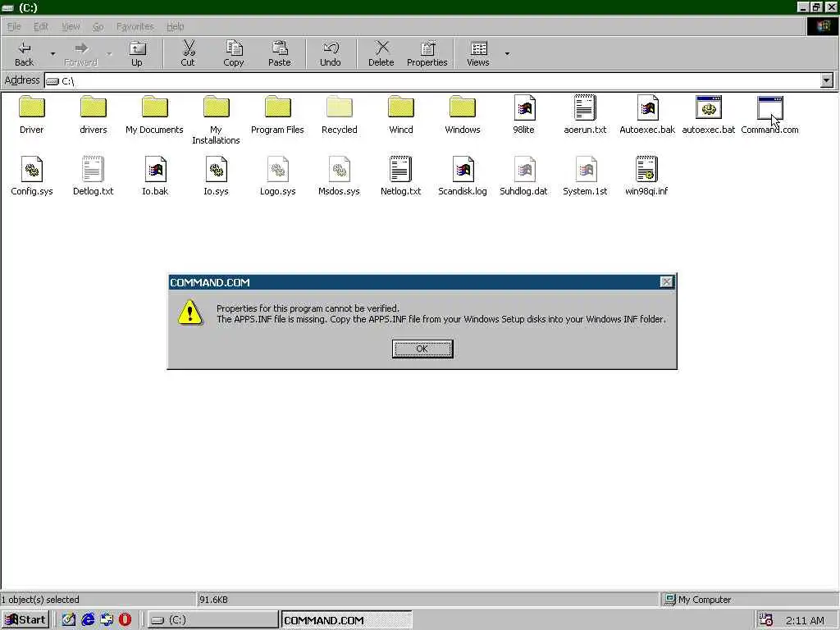The image size is (840, 630).
Task: Select the Logo.sys file
Action: 277,176
